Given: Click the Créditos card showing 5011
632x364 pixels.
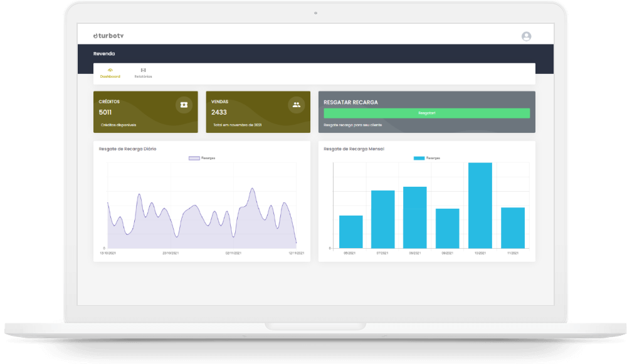Looking at the screenshot, I should coord(145,112).
